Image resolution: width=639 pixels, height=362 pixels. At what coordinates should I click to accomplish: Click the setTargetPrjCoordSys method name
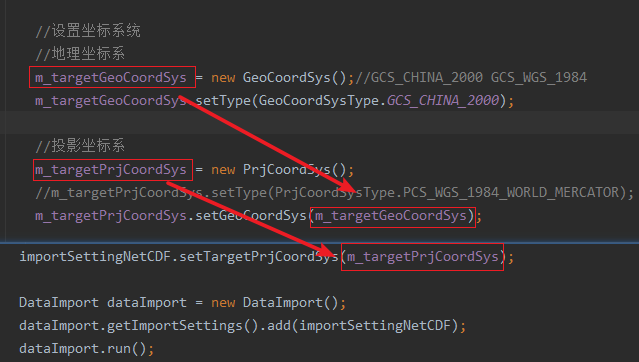[259, 257]
